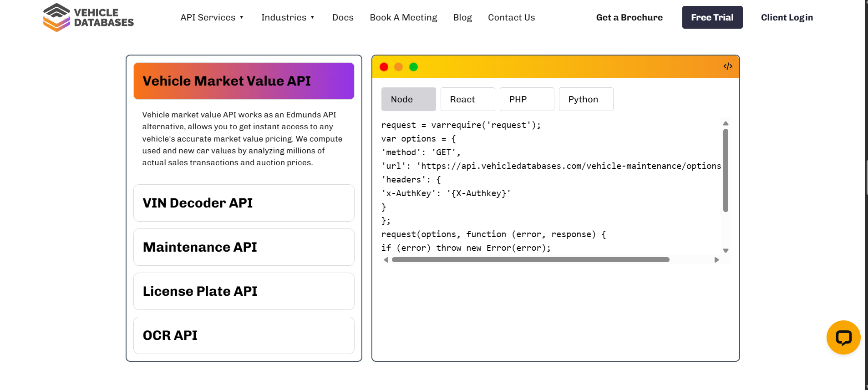This screenshot has width=868, height=390.
Task: Expand License Plate API section
Action: click(x=244, y=291)
